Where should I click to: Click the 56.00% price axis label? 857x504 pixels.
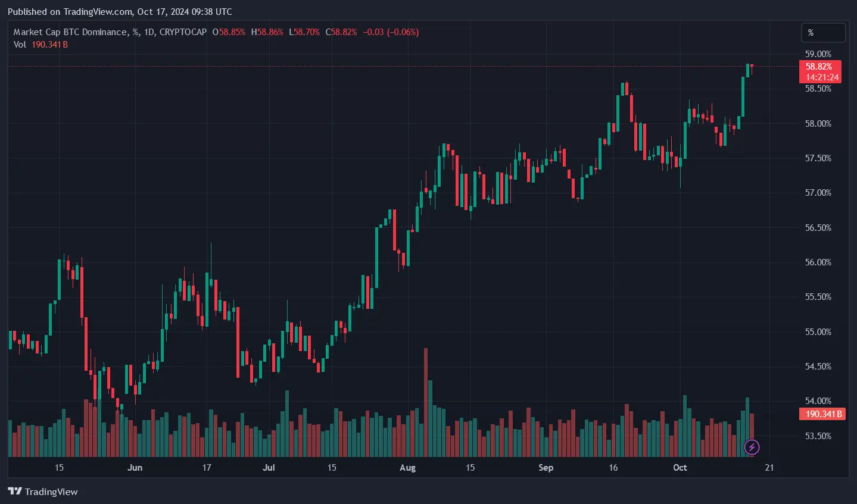pyautogui.click(x=818, y=262)
